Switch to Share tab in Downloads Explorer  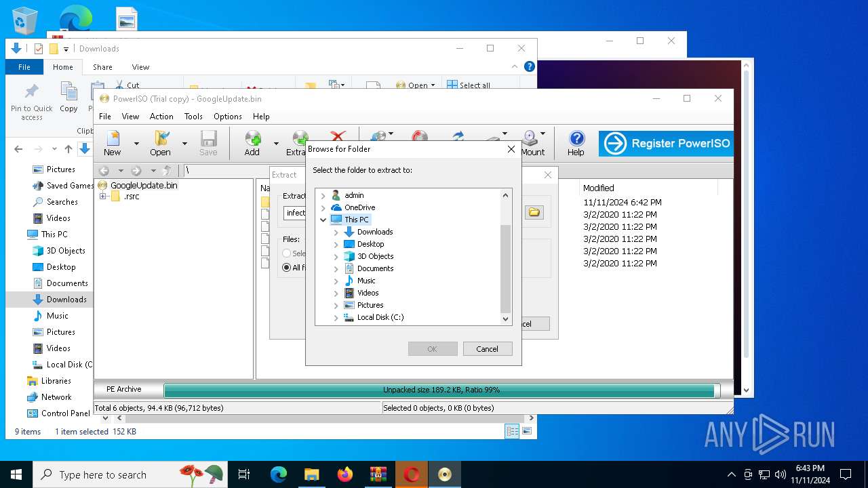point(102,67)
